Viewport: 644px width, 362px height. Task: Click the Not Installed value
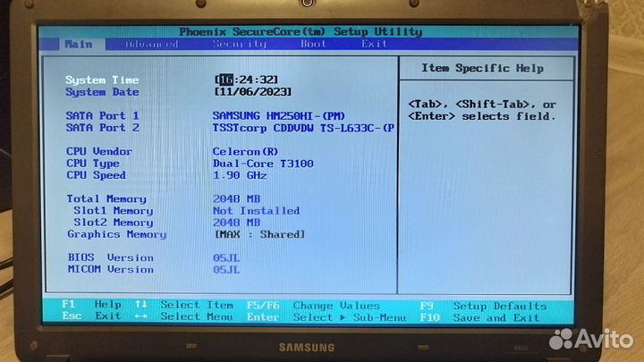(x=256, y=211)
